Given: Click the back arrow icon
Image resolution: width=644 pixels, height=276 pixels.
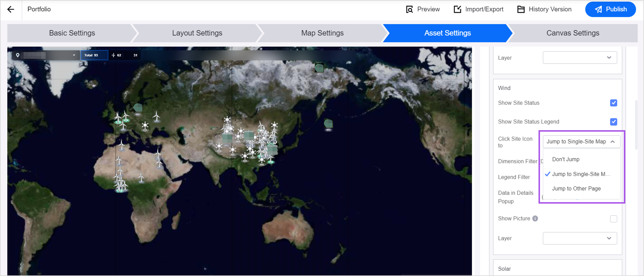Looking at the screenshot, I should coord(11,9).
